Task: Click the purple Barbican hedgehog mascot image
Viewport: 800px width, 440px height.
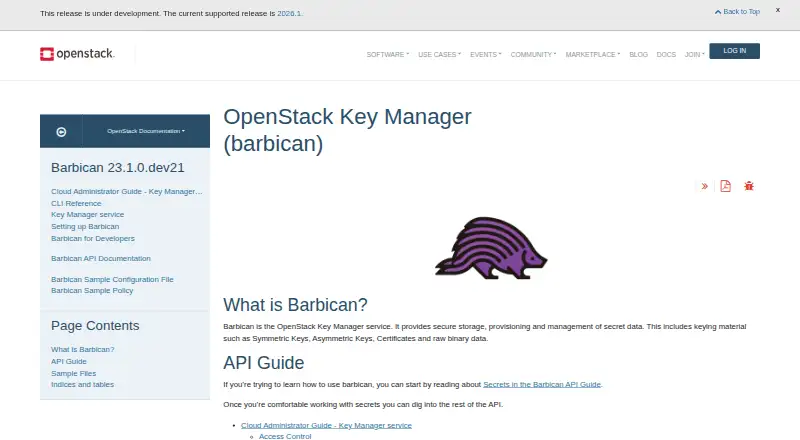Action: click(x=491, y=248)
